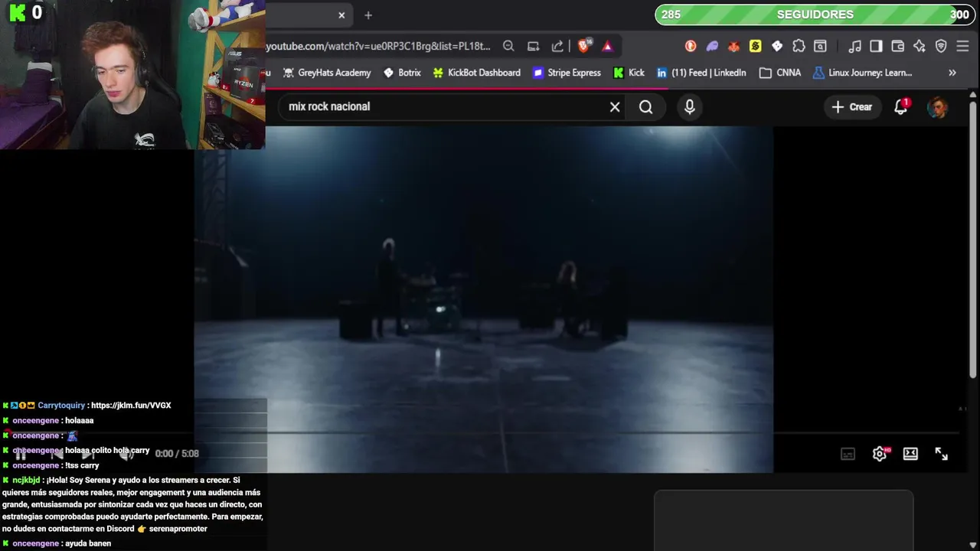Click the Crear button
Screen dimensions: 980x551
[x=852, y=107]
